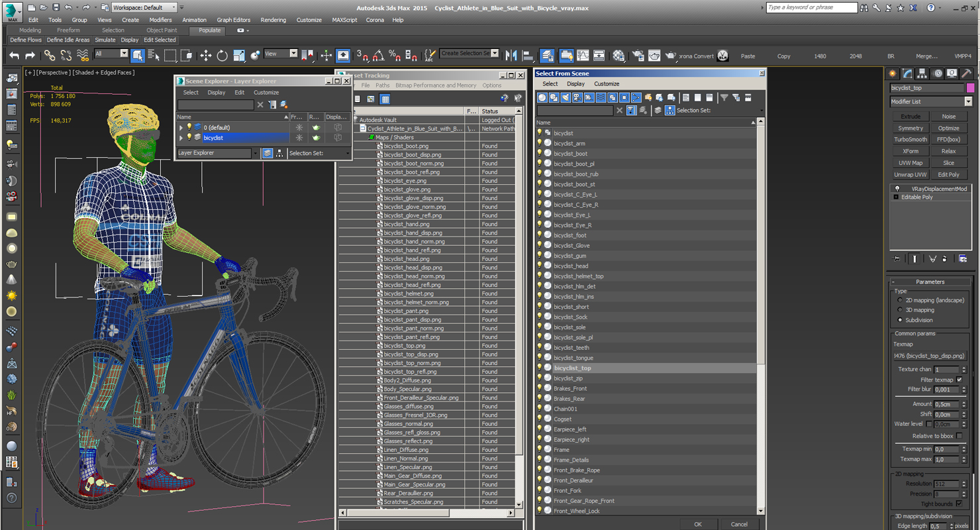980x530 pixels.
Task: Apply the TurboSmooth modifier button
Action: pyautogui.click(x=910, y=140)
